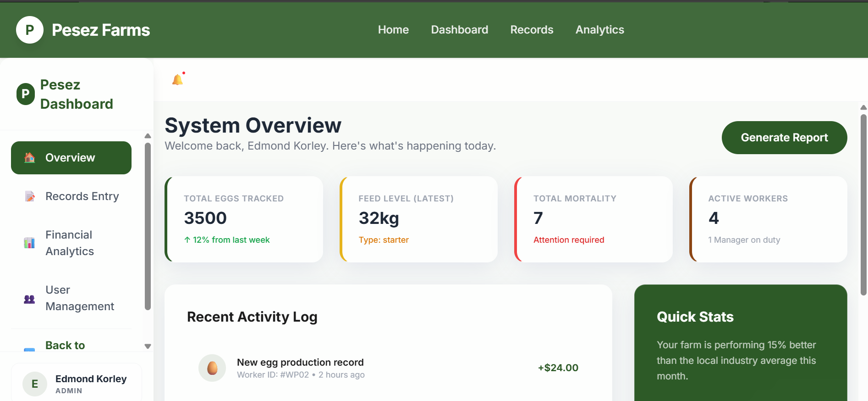Click the house icon beside Overview
Viewport: 868px width, 401px height.
[30, 158]
